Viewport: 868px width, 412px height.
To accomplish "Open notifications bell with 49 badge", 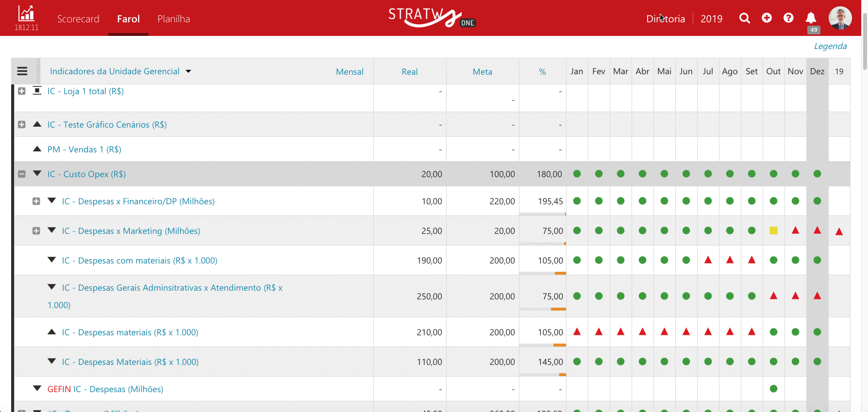I will click(x=811, y=19).
